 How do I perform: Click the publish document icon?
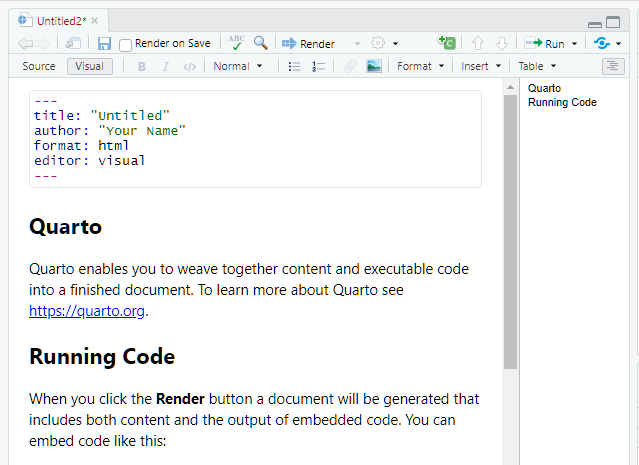click(602, 43)
